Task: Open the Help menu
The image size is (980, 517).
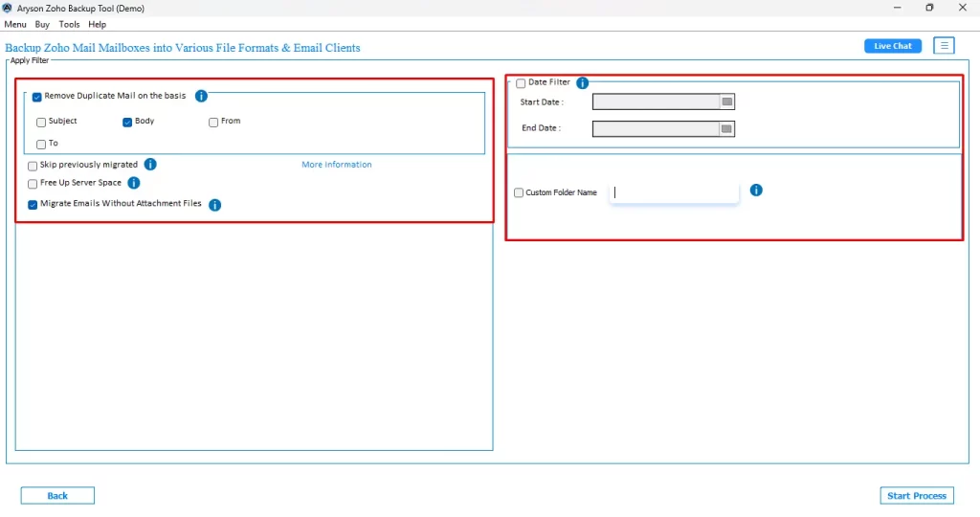Action: coord(97,24)
